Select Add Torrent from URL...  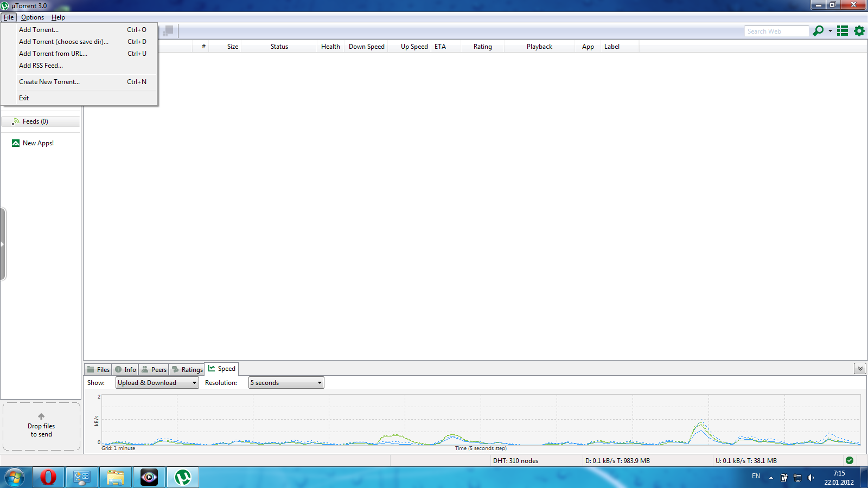[x=79, y=54]
